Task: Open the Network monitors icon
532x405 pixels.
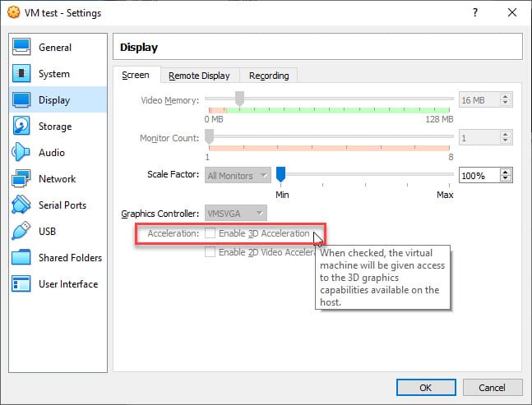Action: click(x=21, y=178)
